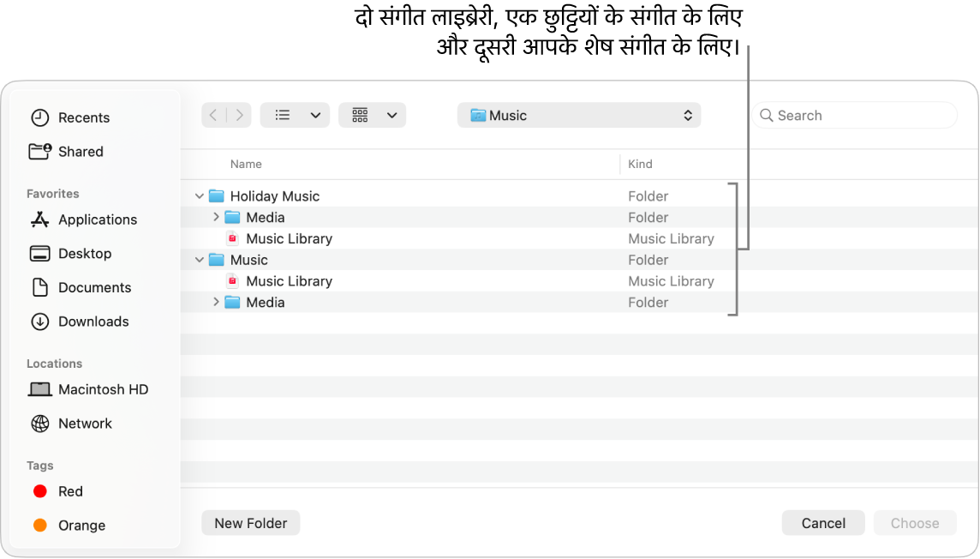Collapse the Holiday Music folder
980x559 pixels.
200,196
